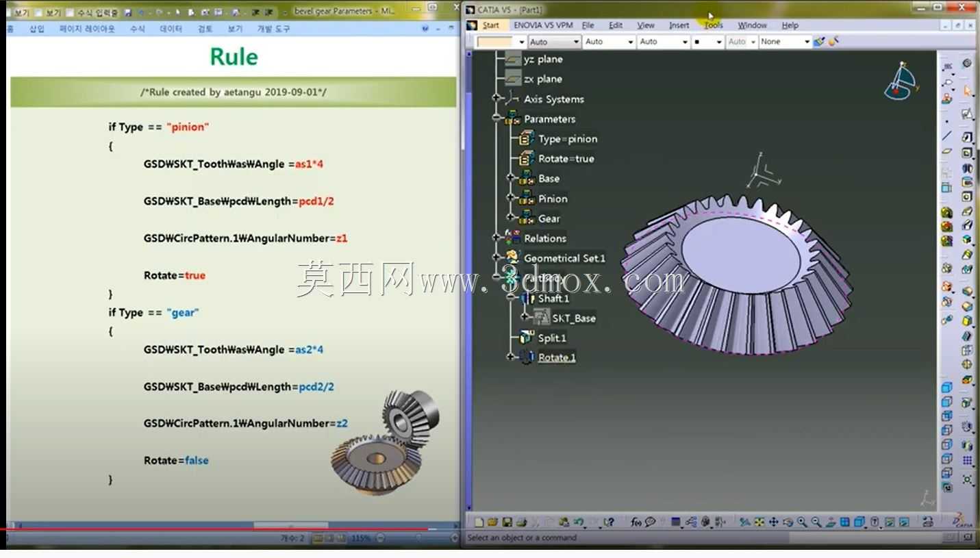Click the Zoom Out magnifier icon

(x=816, y=522)
